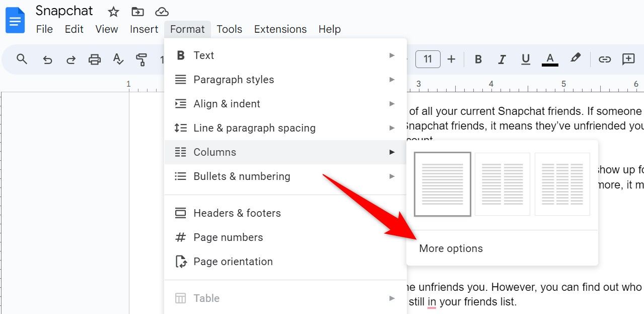
Task: Print the document
Action: (95, 59)
